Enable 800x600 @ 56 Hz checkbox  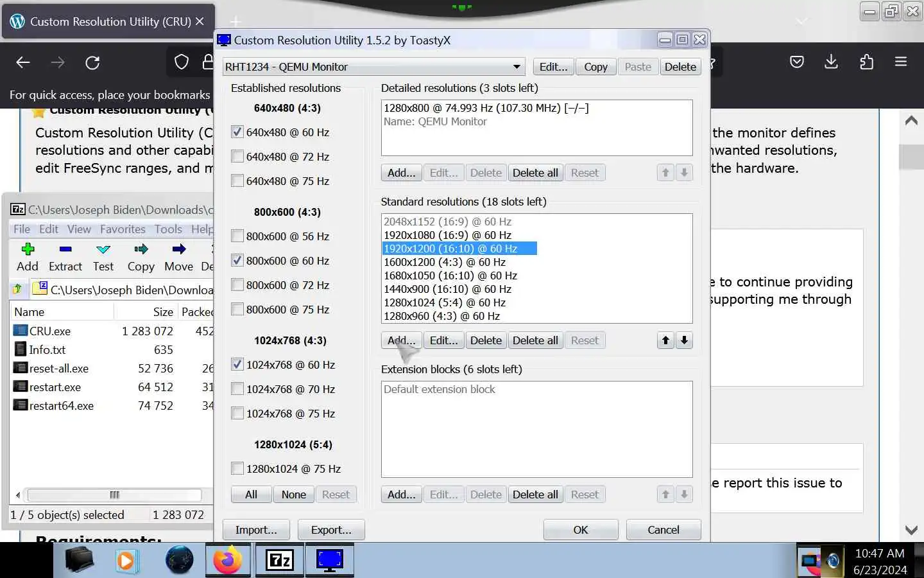(237, 236)
